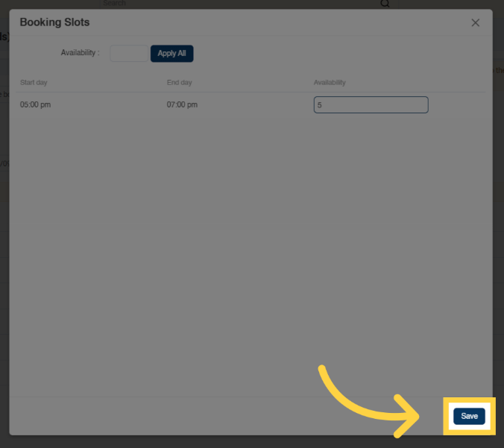The width and height of the screenshot is (504, 448).
Task: Click the "Availability :" label text
Action: 80,54
